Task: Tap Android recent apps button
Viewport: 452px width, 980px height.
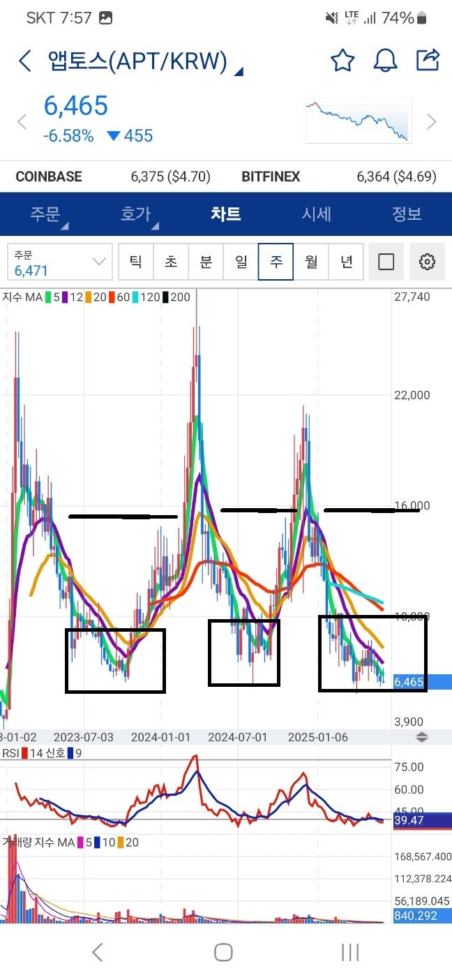Action: tap(349, 952)
